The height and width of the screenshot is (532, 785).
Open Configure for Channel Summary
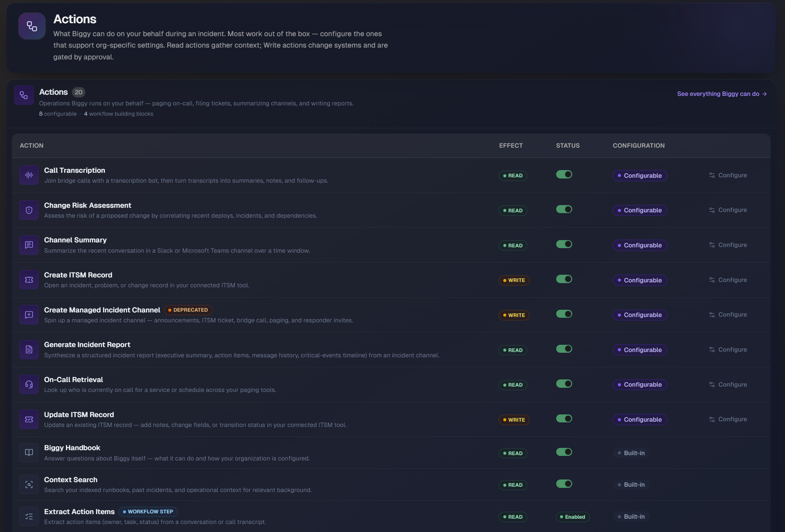click(728, 245)
